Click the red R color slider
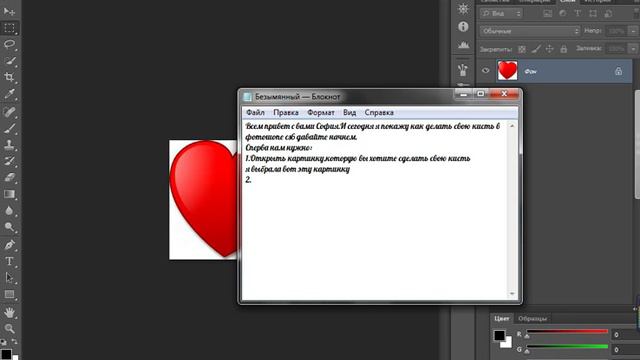The width and height of the screenshot is (640, 360). coord(567,332)
